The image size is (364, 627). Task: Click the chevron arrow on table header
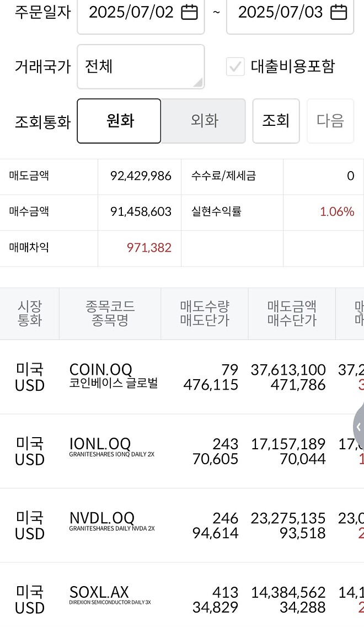coord(361,313)
